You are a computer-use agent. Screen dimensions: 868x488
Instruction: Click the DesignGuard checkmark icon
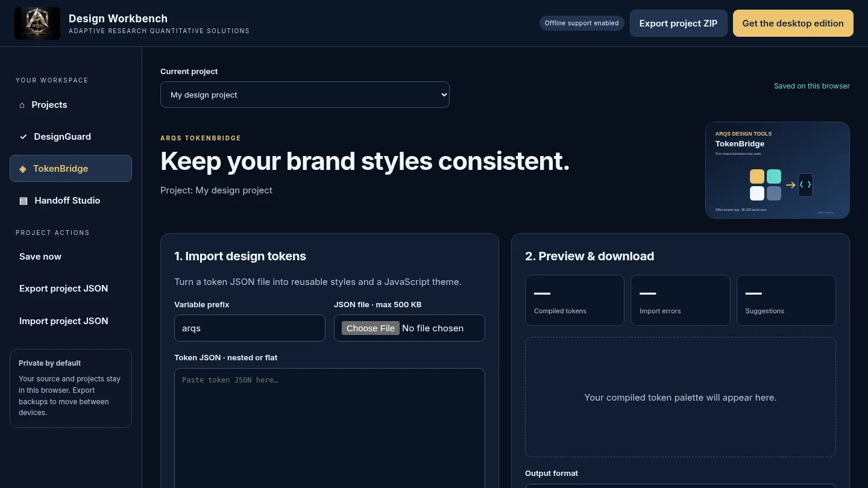(24, 137)
